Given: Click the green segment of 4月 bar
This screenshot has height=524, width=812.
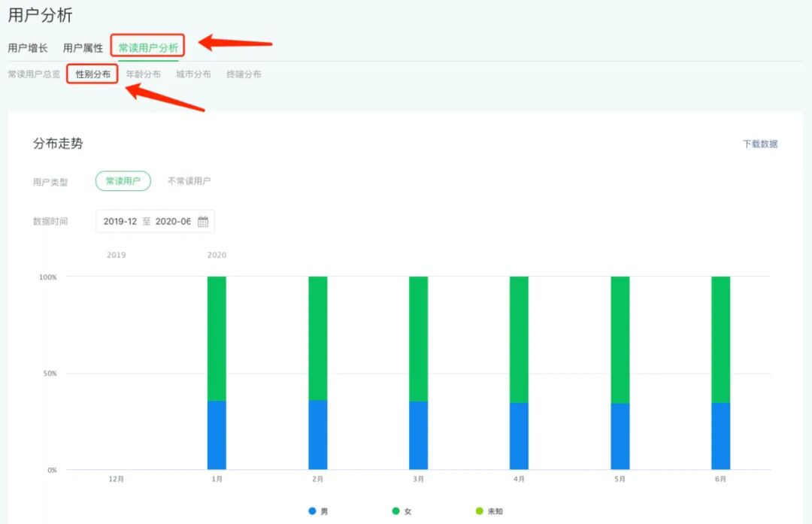Looking at the screenshot, I should (x=519, y=340).
